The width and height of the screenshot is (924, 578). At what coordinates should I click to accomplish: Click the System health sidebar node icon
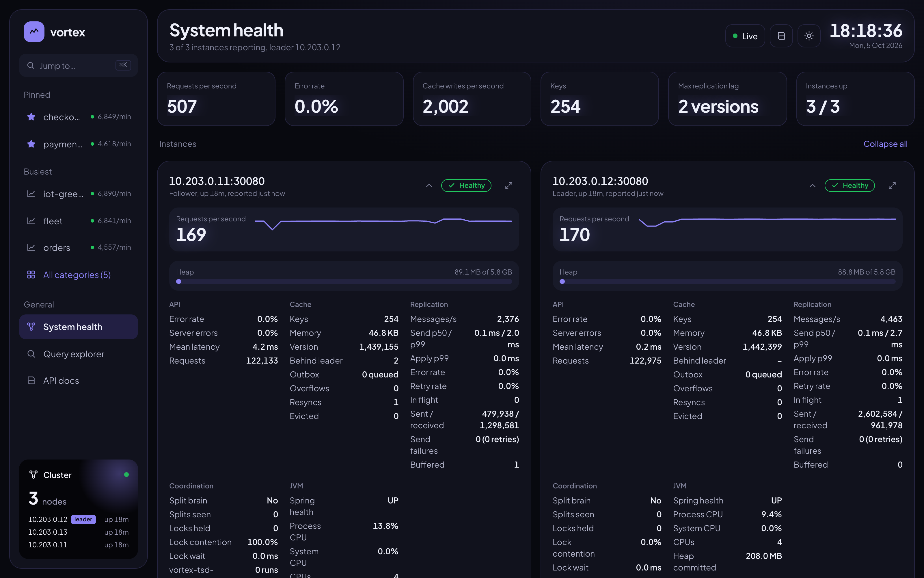(31, 327)
